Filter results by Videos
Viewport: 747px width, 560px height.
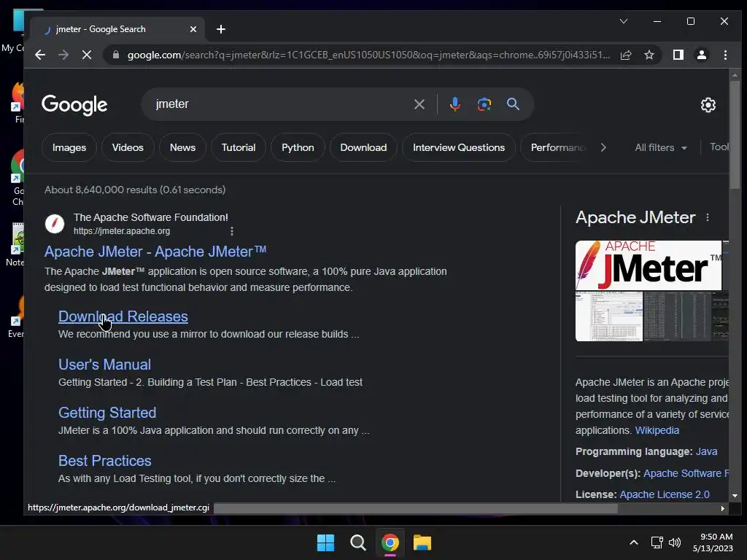tap(128, 147)
